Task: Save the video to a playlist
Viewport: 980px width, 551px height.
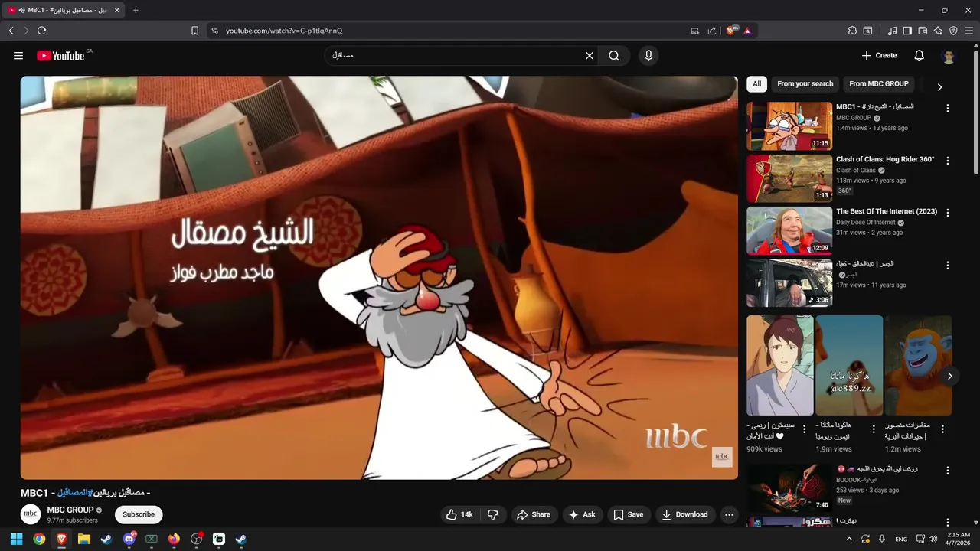Action: point(628,514)
